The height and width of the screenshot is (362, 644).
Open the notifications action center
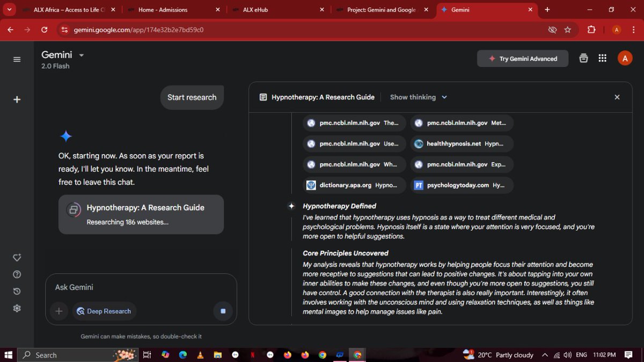tap(629, 354)
